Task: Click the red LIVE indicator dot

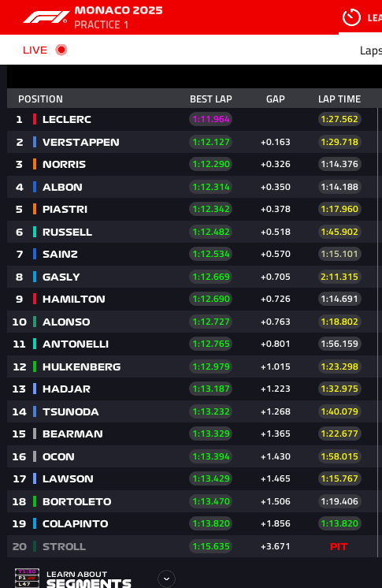Action: click(x=61, y=50)
